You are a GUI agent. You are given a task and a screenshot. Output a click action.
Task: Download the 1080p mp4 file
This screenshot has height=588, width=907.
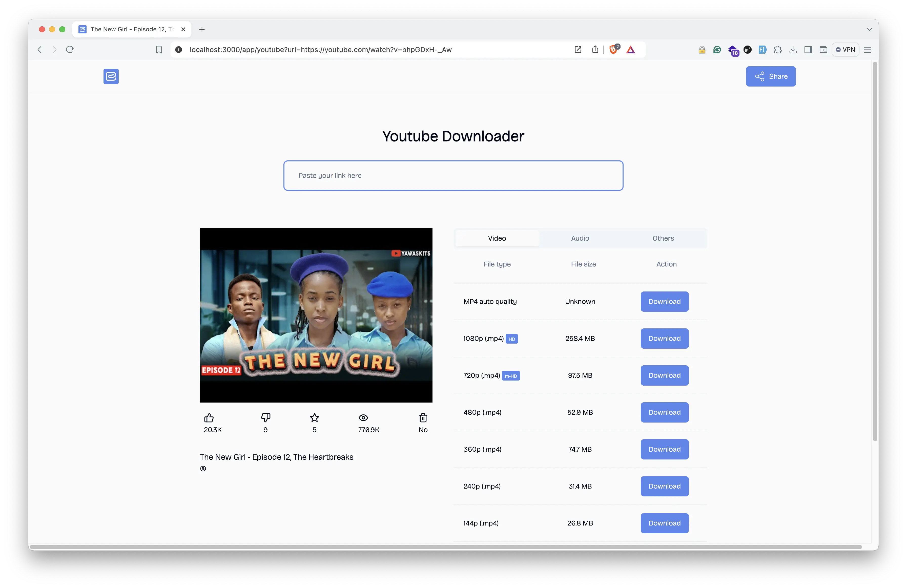tap(664, 338)
